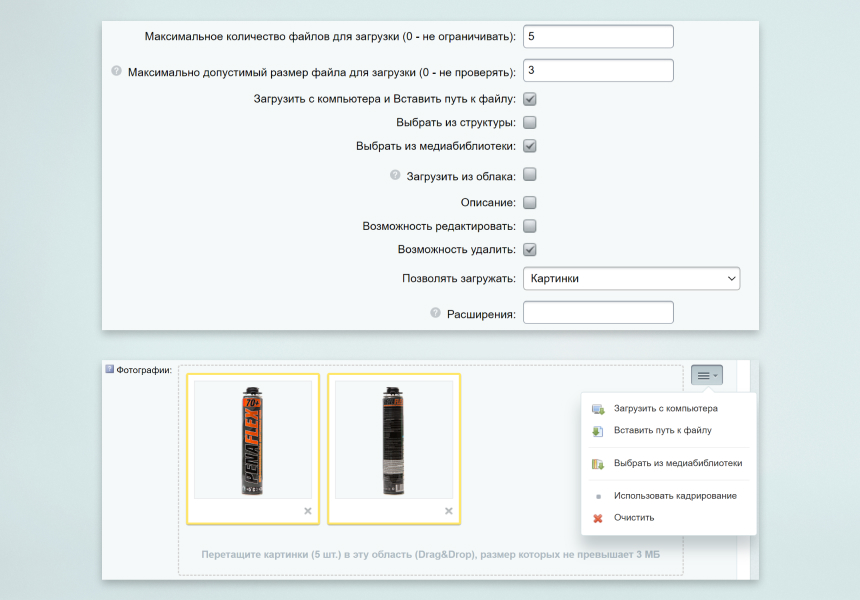Choose 'Выбрать из медиабиблиотеки' in popup menu
Viewport: 860px width, 600px height.
tap(677, 464)
